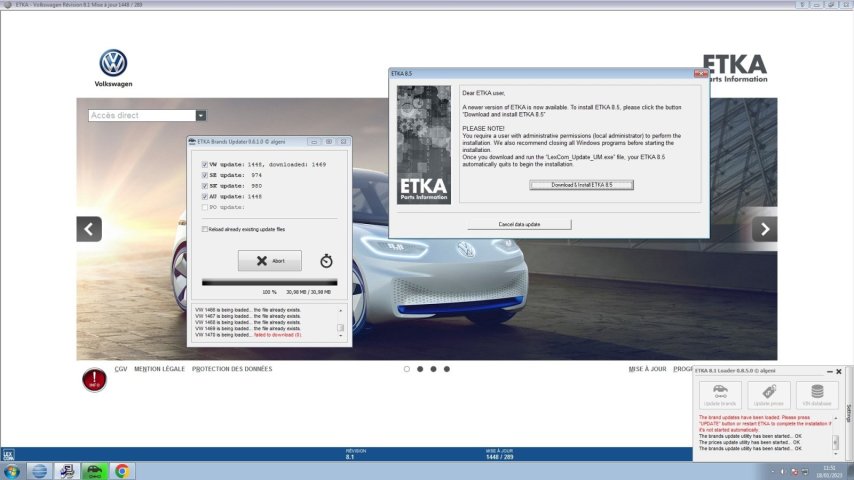This screenshot has height=480, width=854.
Task: Select the third carousel dot indicator
Action: point(434,369)
